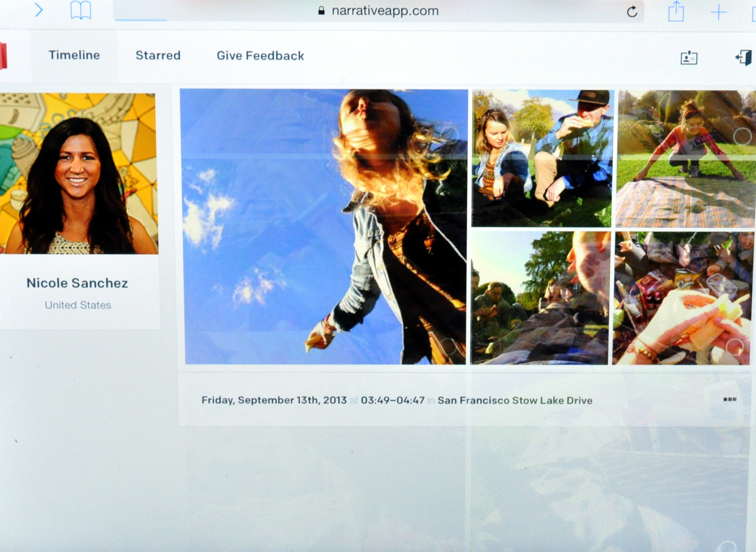Viewport: 756px width, 552px height.
Task: Toggle selection circle on picnic blanket photo
Action: [x=742, y=136]
